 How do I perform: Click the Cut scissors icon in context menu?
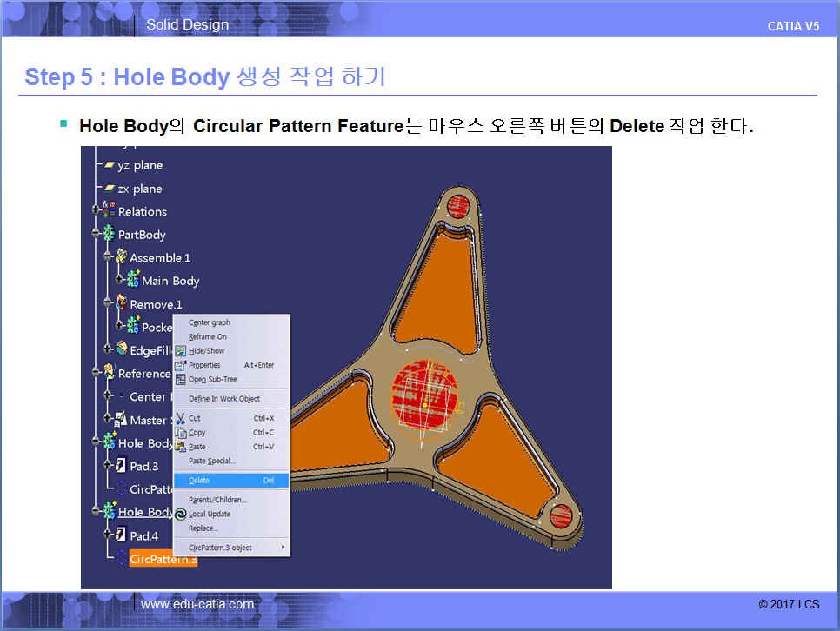coord(181,418)
